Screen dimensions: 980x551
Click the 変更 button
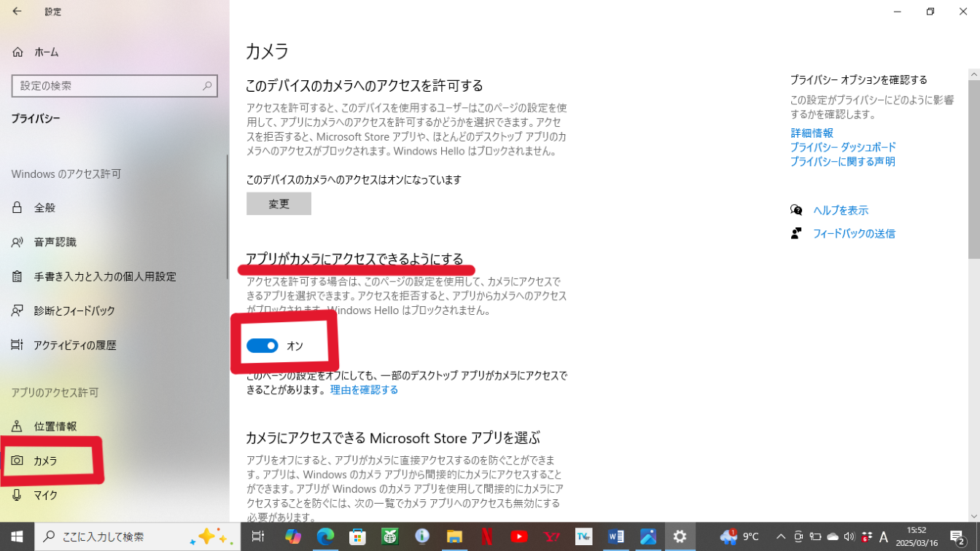(x=279, y=204)
